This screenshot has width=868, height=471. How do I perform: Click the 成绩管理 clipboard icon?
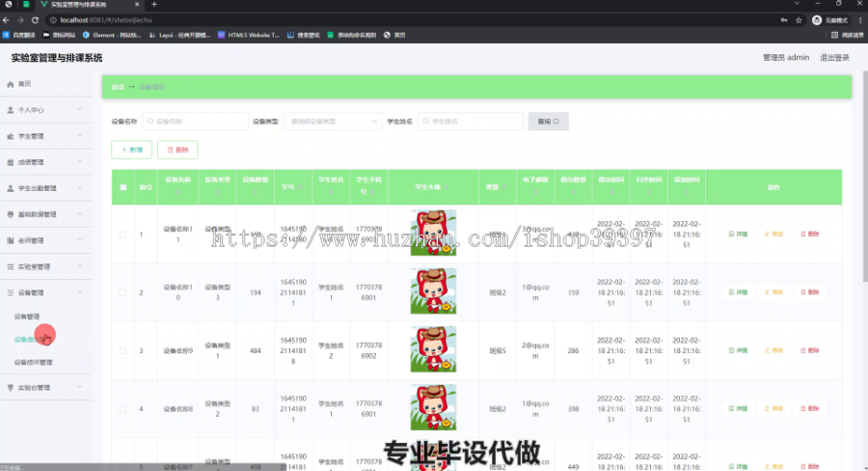10,162
